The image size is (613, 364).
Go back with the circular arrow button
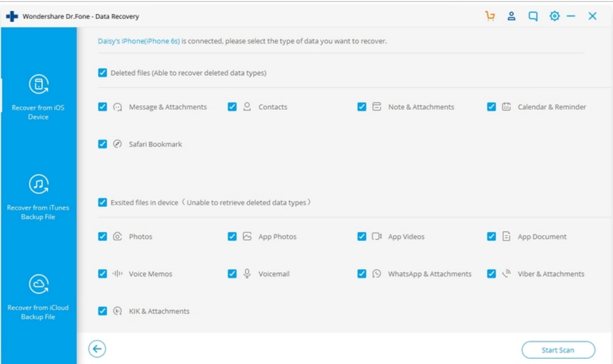pyautogui.click(x=97, y=349)
